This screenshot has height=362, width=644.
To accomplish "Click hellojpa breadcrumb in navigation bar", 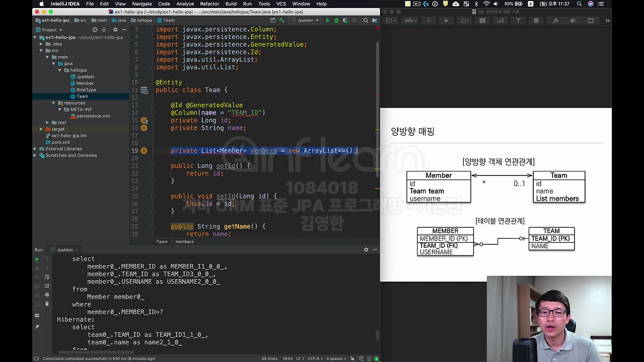I will [x=141, y=21].
